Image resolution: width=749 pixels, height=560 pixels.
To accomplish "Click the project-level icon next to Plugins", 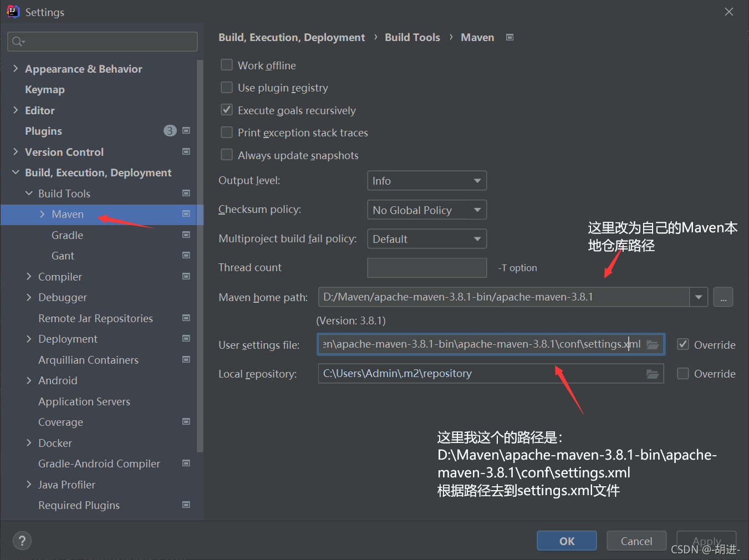I will click(x=186, y=131).
